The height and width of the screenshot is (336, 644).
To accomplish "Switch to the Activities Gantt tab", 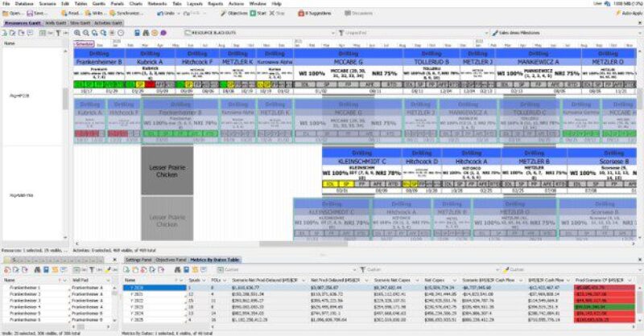I will click(x=108, y=23).
